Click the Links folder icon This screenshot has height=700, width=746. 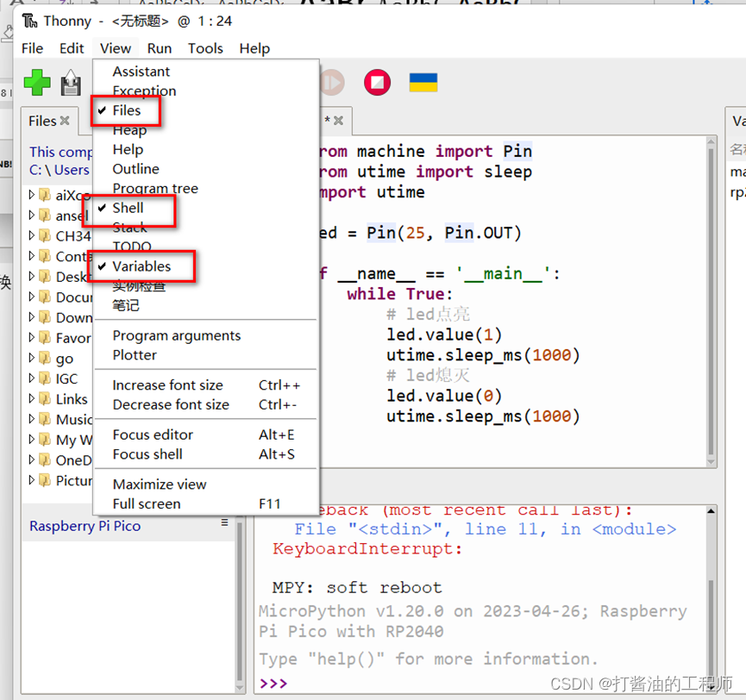pyautogui.click(x=45, y=399)
